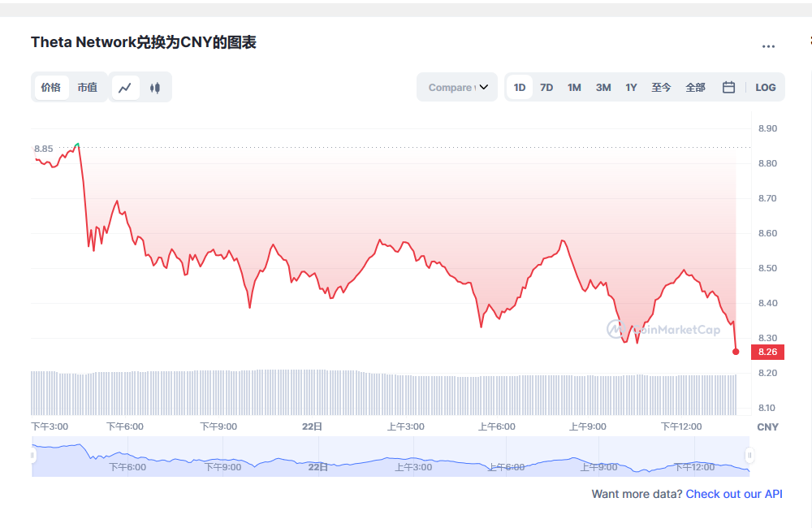Click the 8.90 price axis label
The image size is (812, 528).
coord(767,128)
